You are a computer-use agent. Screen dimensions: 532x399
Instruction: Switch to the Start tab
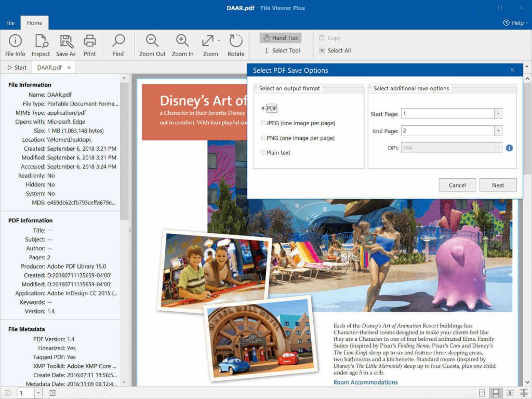(17, 68)
